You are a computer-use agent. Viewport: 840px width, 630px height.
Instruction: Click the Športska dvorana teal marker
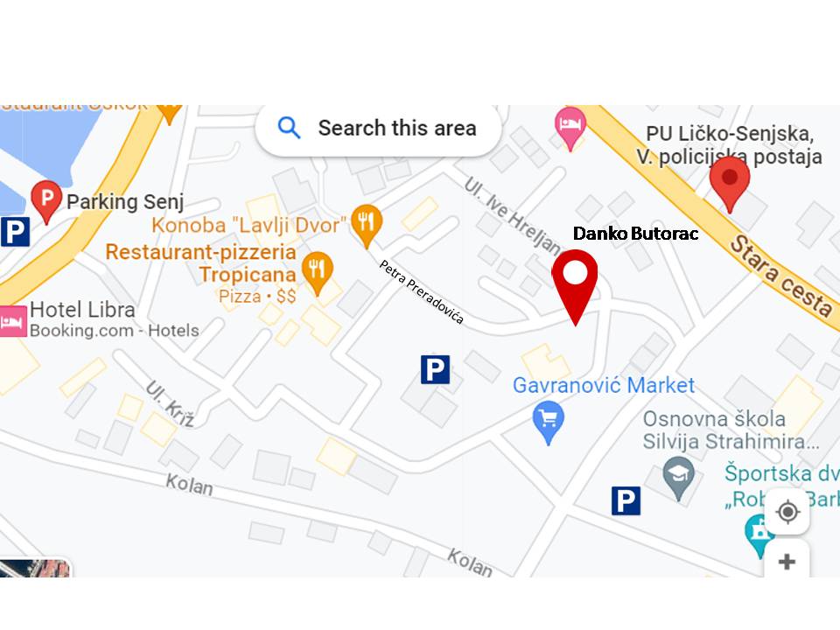[758, 535]
